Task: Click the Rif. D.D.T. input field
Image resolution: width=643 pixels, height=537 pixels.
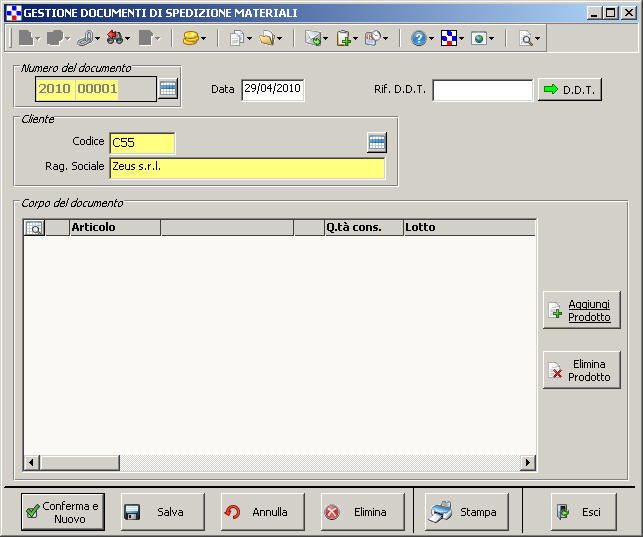Action: tap(482, 90)
